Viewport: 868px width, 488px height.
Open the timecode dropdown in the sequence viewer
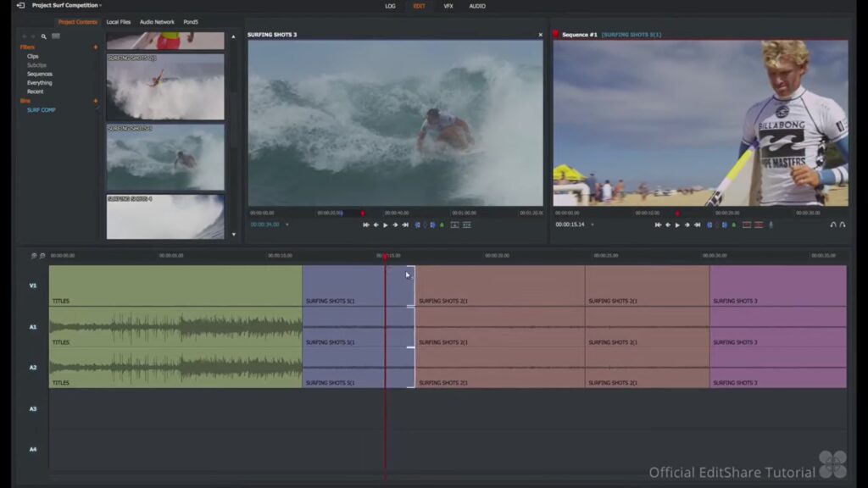pos(591,225)
